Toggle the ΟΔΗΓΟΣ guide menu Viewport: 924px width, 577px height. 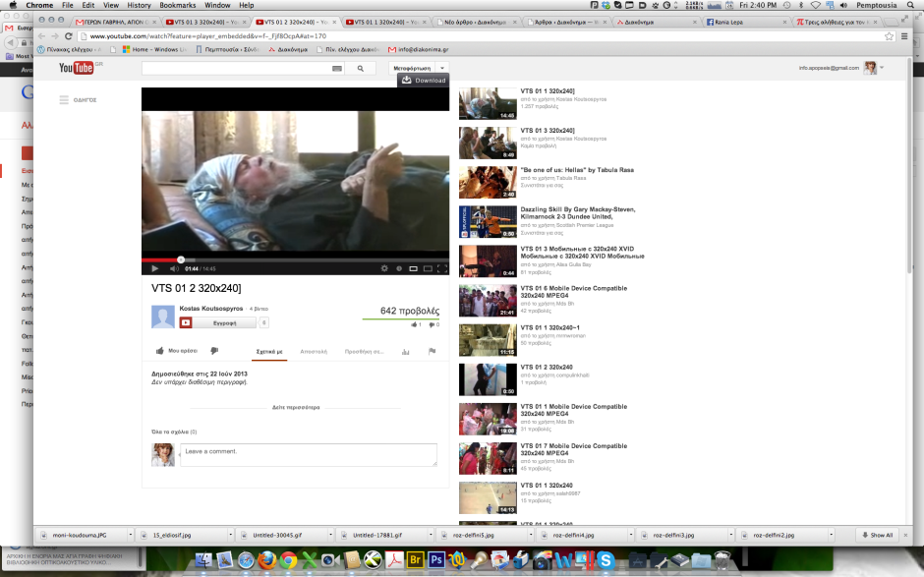click(x=65, y=99)
